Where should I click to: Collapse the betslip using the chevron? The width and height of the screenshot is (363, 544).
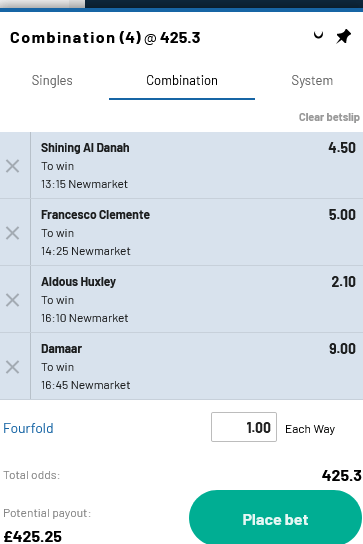[318, 35]
